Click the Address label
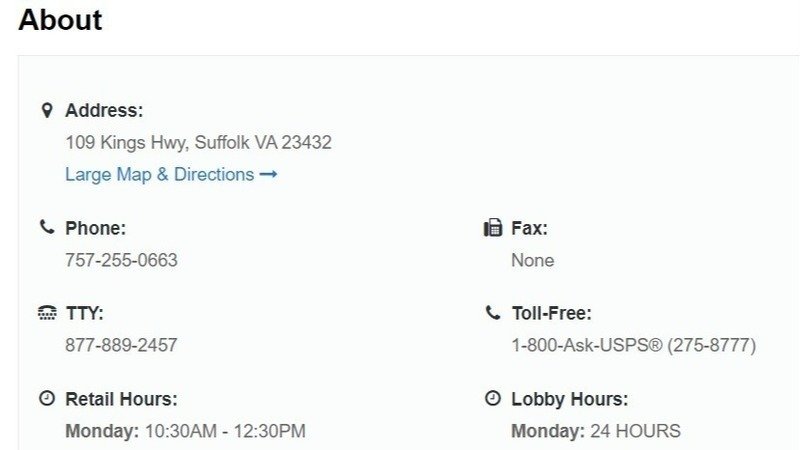This screenshot has width=800, height=450. [104, 110]
